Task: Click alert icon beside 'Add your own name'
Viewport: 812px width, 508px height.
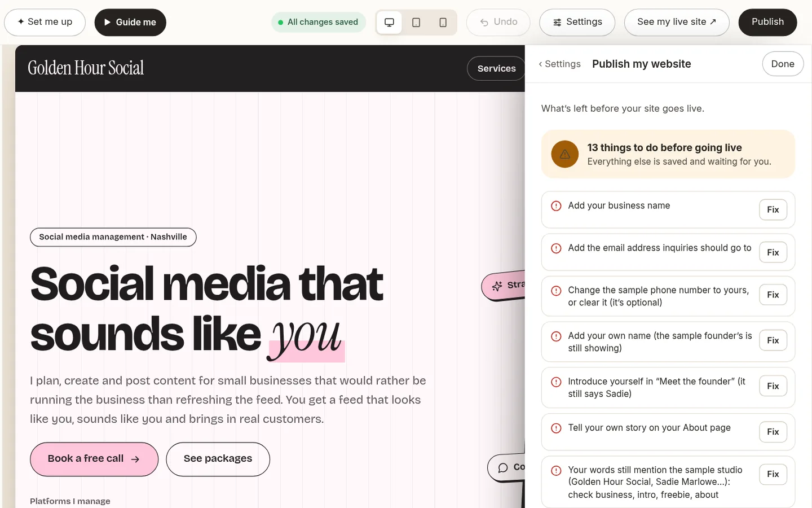Action: [556, 336]
